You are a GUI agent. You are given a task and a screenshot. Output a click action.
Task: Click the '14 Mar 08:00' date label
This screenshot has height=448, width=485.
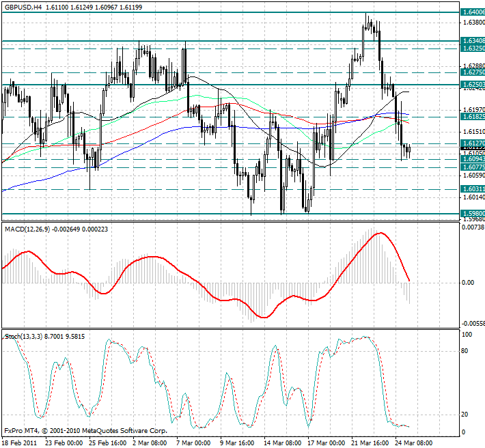click(283, 443)
